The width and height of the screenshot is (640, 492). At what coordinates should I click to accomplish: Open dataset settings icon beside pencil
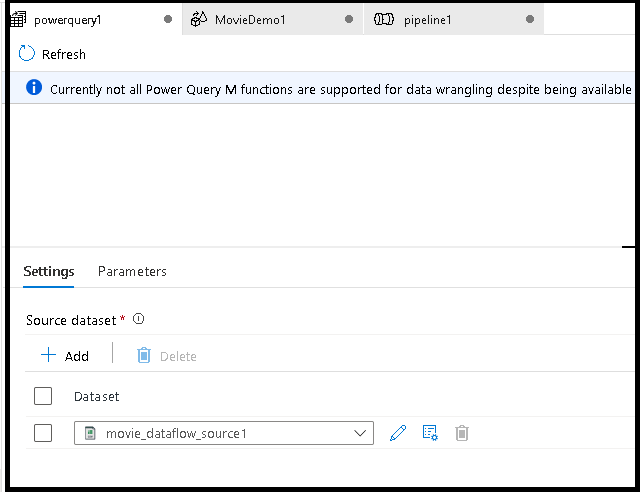click(x=430, y=433)
